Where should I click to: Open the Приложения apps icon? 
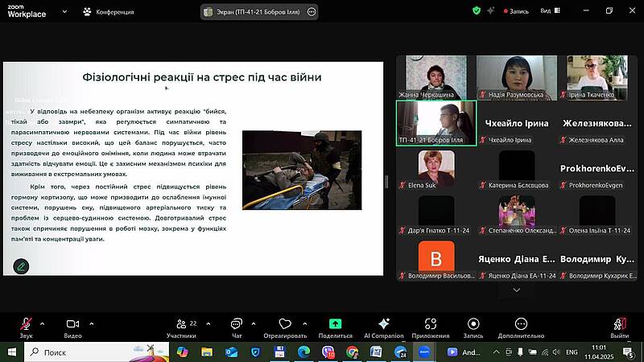[x=430, y=324]
